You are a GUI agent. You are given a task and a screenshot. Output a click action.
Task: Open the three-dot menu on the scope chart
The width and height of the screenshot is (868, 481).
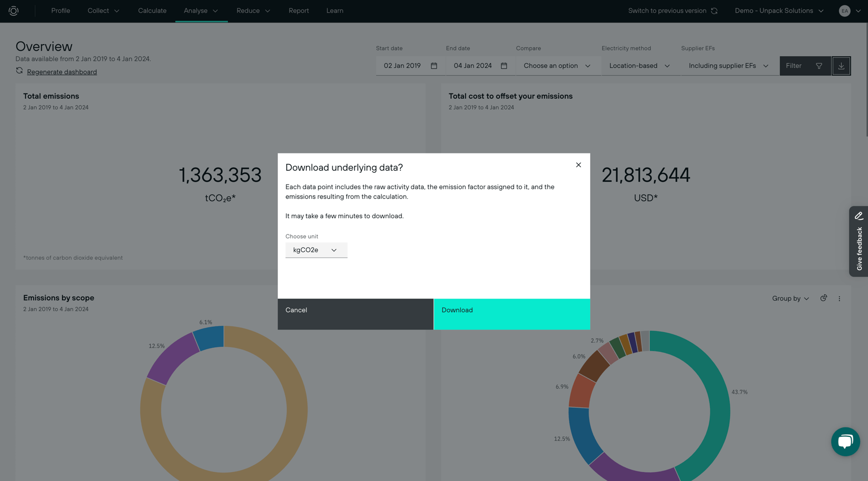pyautogui.click(x=839, y=298)
